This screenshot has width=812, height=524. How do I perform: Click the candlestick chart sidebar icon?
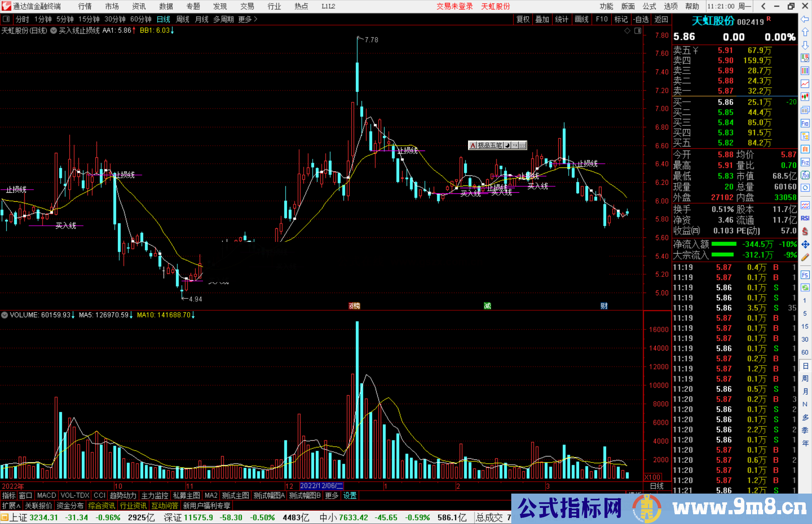(805, 97)
